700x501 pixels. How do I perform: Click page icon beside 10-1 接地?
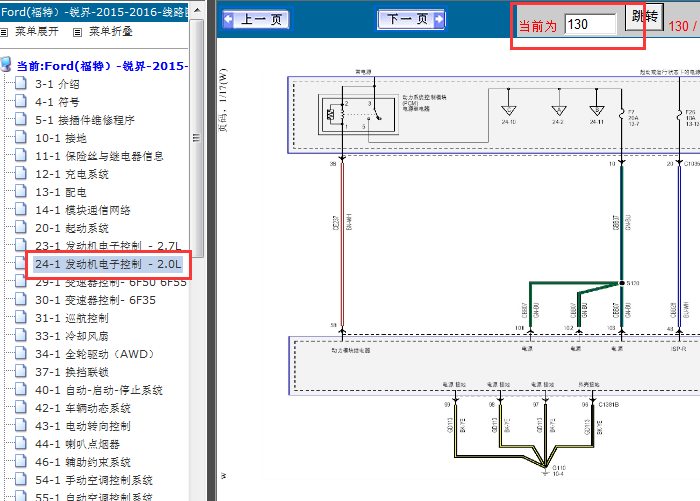[21, 137]
